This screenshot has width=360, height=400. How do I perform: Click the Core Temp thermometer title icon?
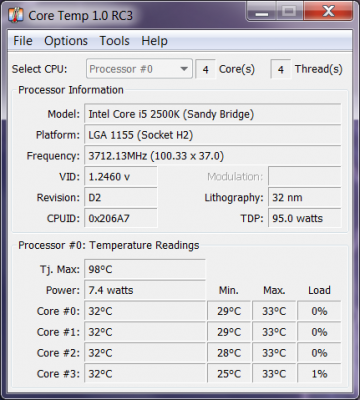16,16
